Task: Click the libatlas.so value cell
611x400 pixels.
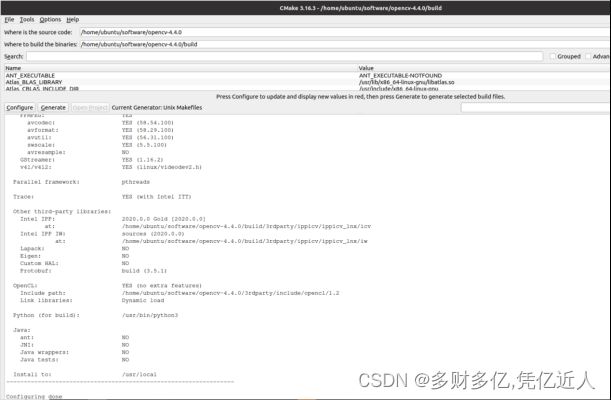Action: [x=406, y=82]
